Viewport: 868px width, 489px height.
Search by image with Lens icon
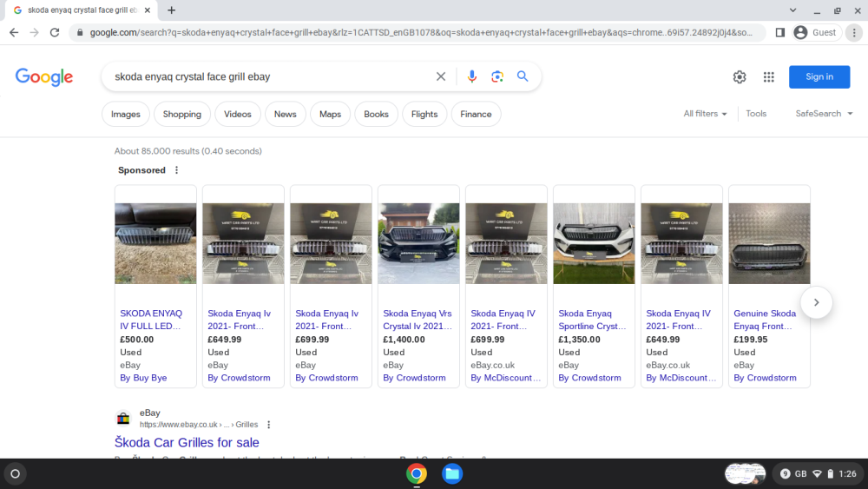(x=497, y=76)
